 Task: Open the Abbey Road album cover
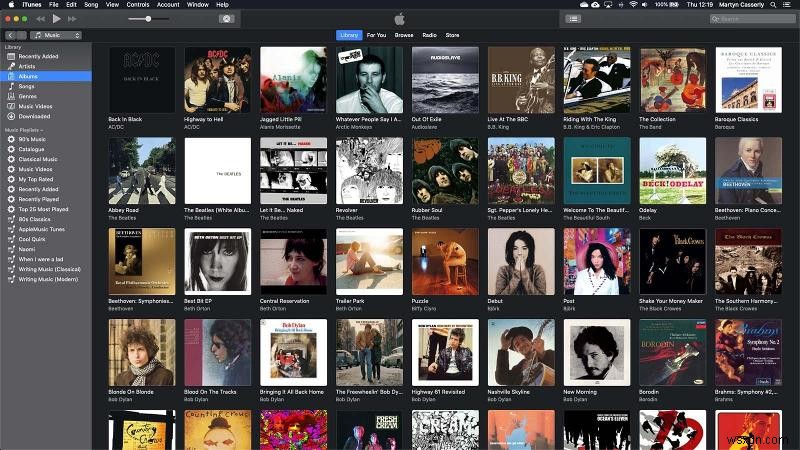pyautogui.click(x=142, y=171)
